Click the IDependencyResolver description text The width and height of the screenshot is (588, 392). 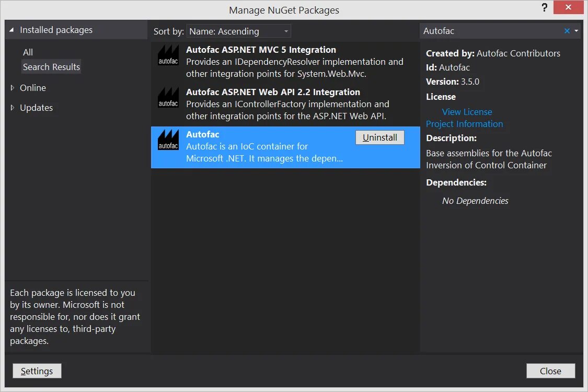coord(295,67)
